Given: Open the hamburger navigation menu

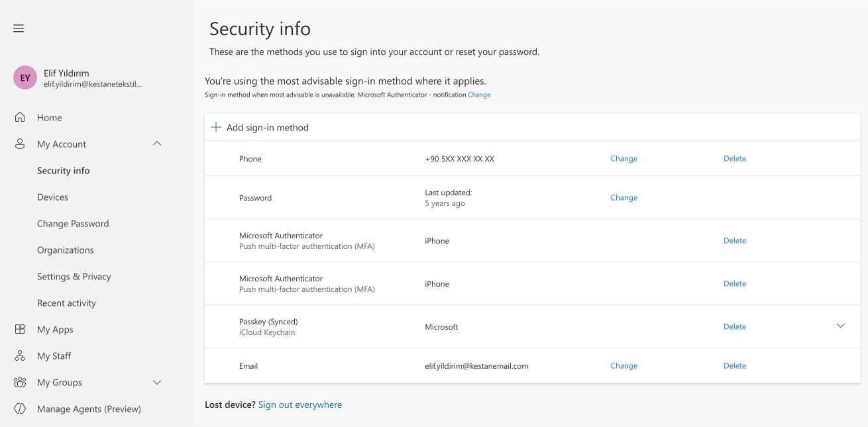Looking at the screenshot, I should pos(19,28).
